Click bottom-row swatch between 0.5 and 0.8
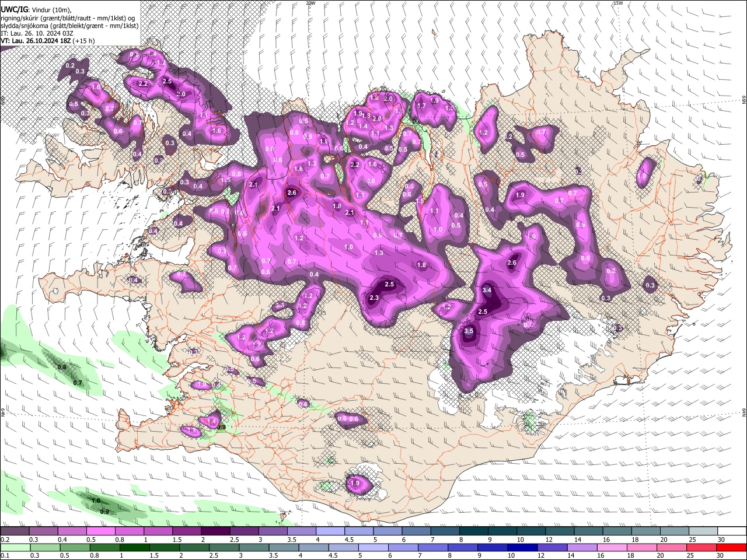 pyautogui.click(x=75, y=548)
